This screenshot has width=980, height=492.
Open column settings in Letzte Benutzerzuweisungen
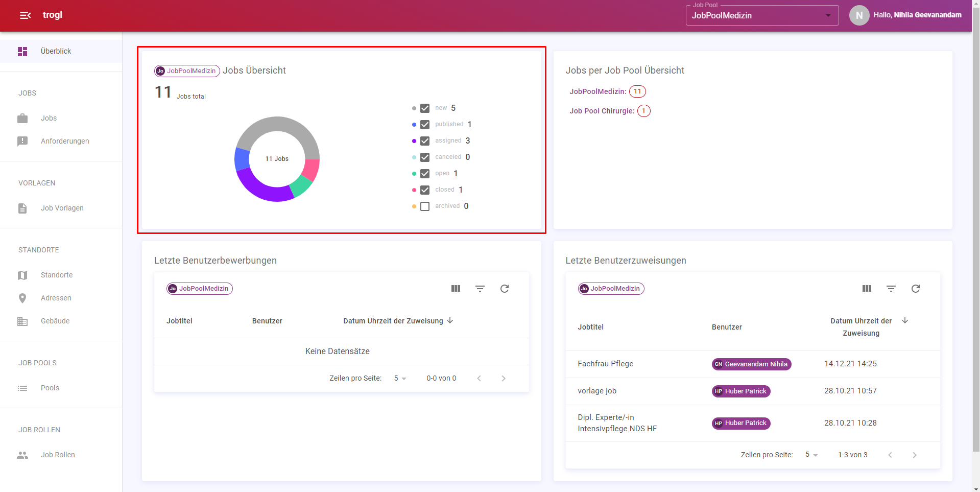pyautogui.click(x=867, y=289)
